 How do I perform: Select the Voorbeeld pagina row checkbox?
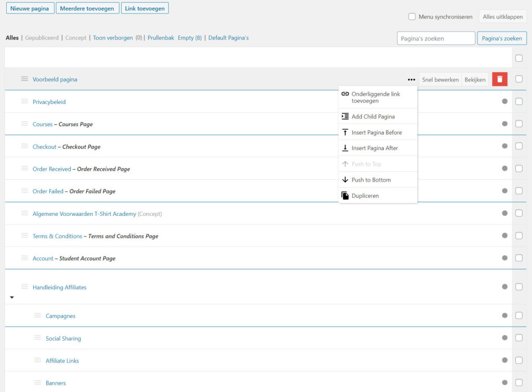pos(519,79)
